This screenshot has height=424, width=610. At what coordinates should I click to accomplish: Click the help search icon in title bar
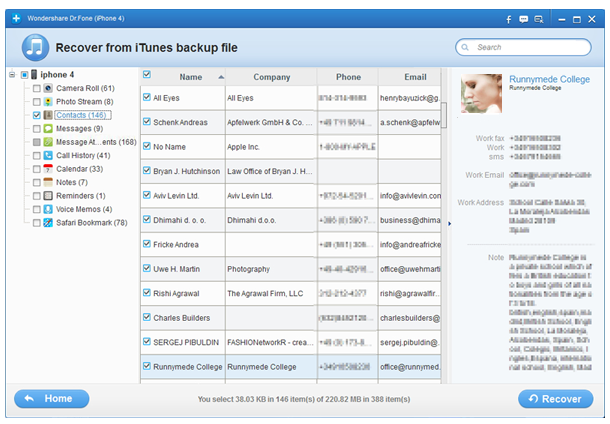click(x=539, y=19)
